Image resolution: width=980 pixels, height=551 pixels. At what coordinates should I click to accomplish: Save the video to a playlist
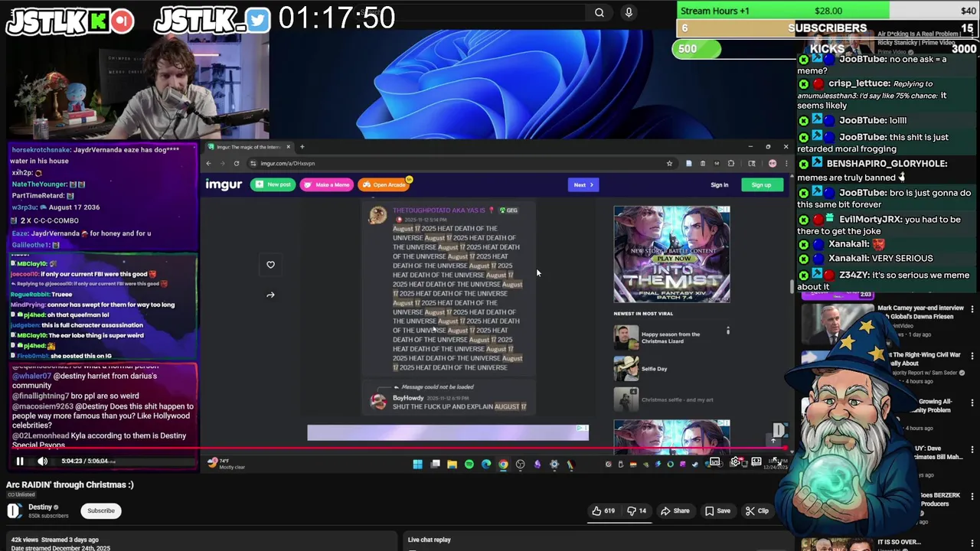(x=717, y=510)
